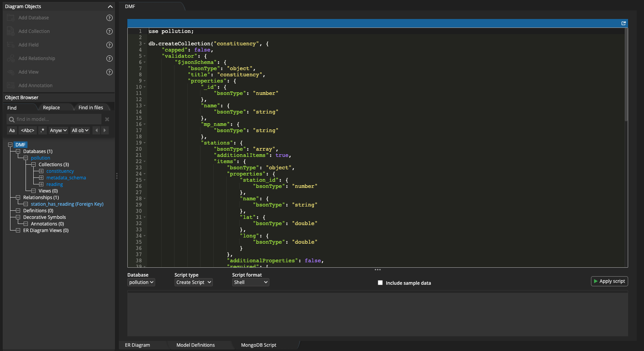Switch to the ER Diagram tab
The image size is (644, 351).
[137, 345]
